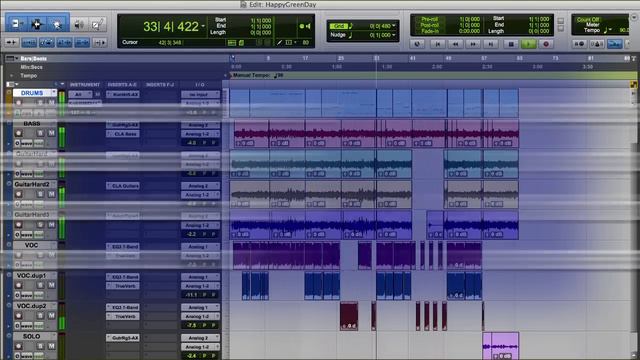
Task: Mute the VOC.dup2 track
Action: click(x=51, y=316)
